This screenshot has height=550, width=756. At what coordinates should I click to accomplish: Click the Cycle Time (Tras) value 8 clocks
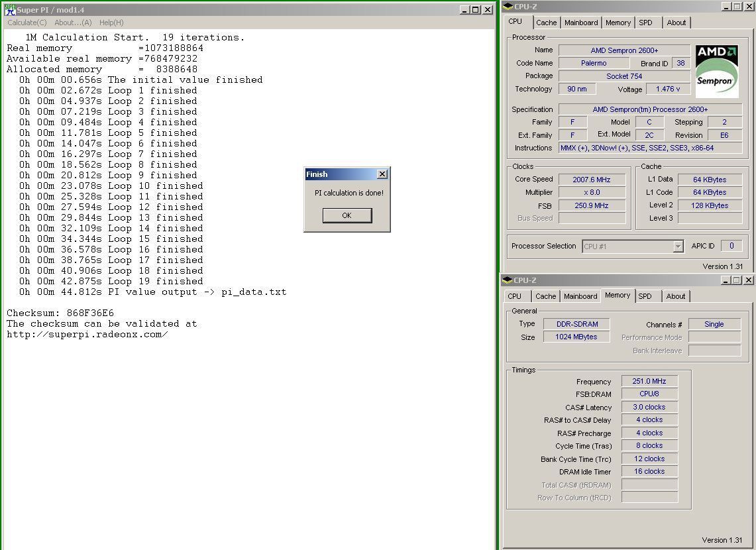(x=649, y=446)
